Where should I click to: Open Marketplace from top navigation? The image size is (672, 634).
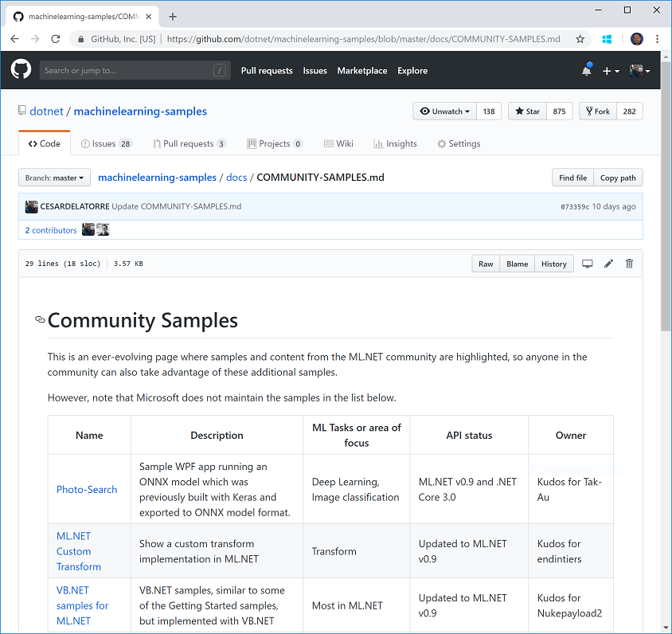point(362,71)
